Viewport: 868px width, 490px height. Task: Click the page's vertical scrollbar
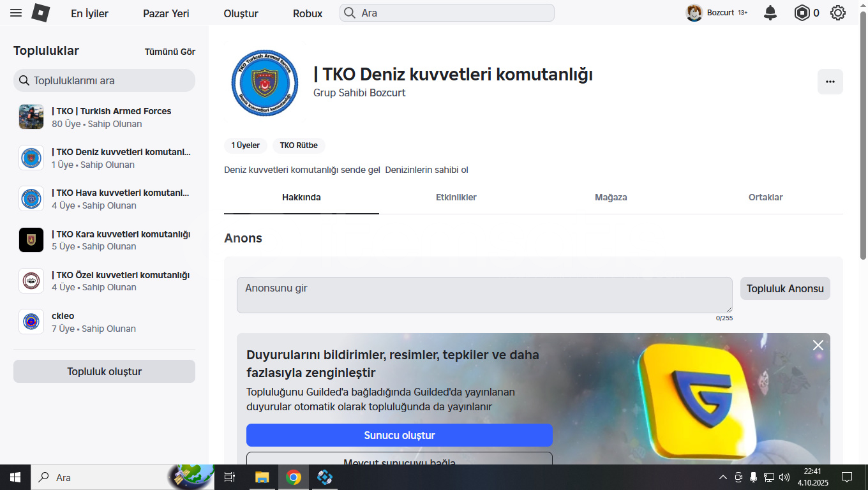pyautogui.click(x=863, y=140)
